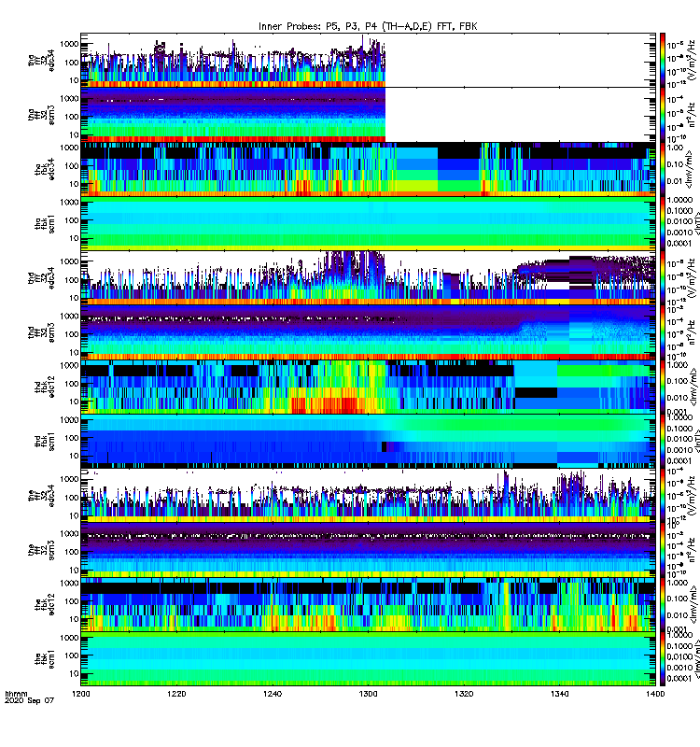Click the '10' tick of the bottom panel
This screenshot has height=747, width=700.
pos(74,673)
